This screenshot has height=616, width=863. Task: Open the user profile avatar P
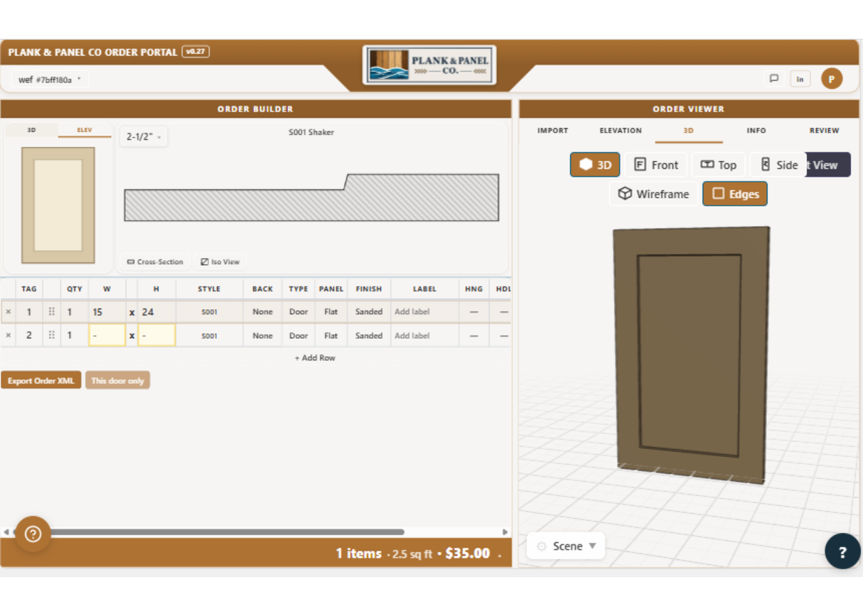click(832, 79)
